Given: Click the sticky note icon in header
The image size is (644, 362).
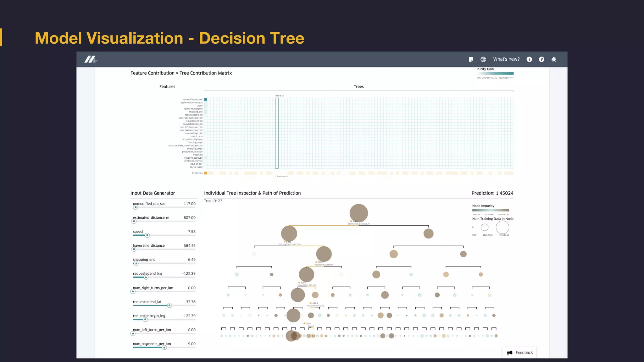Looking at the screenshot, I should pyautogui.click(x=471, y=59).
